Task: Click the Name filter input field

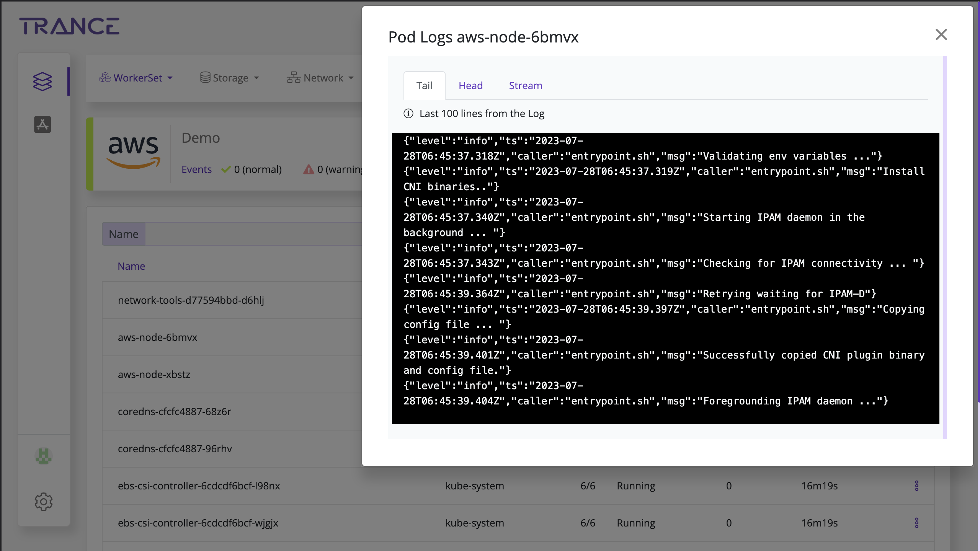Action: (x=253, y=234)
